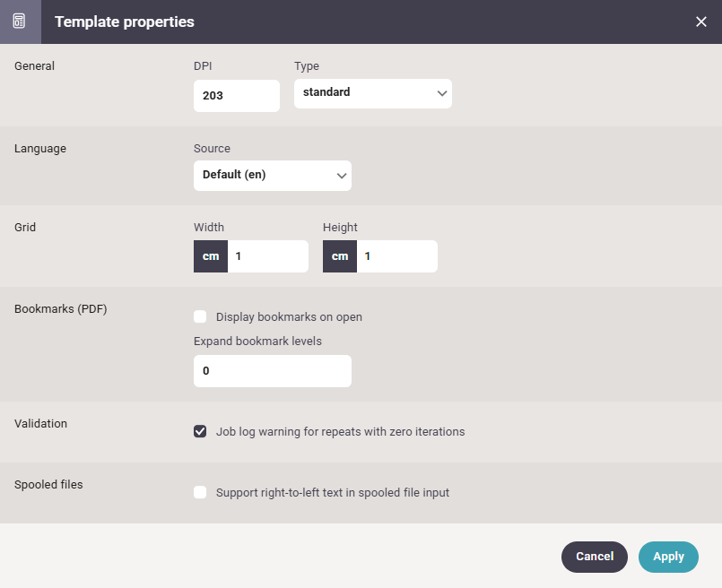Viewport: 722px width, 588px height.
Task: Uncheck Job log warning for zero iterations
Action: pyautogui.click(x=200, y=431)
